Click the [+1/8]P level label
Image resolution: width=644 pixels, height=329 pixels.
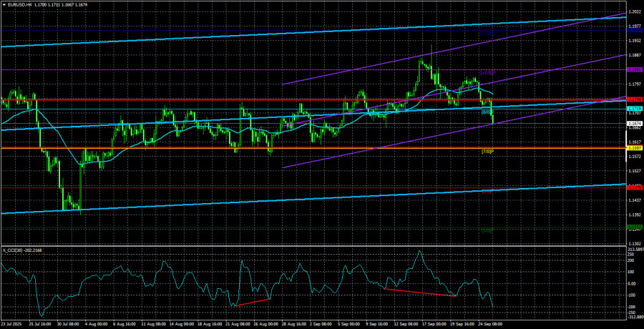pos(487,73)
